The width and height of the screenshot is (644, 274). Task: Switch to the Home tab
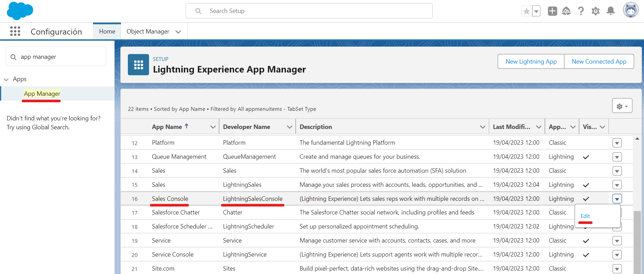(x=107, y=31)
